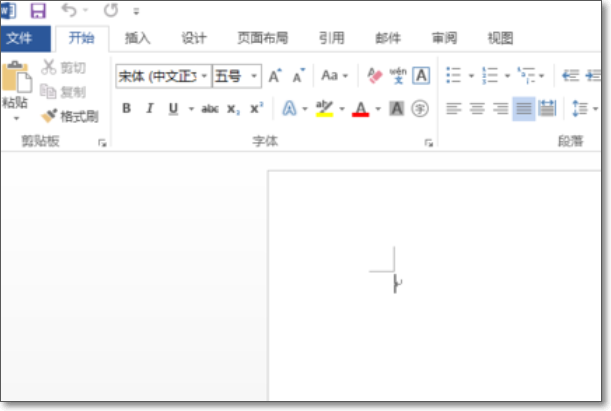Toggle Italic formatting

pos(150,108)
